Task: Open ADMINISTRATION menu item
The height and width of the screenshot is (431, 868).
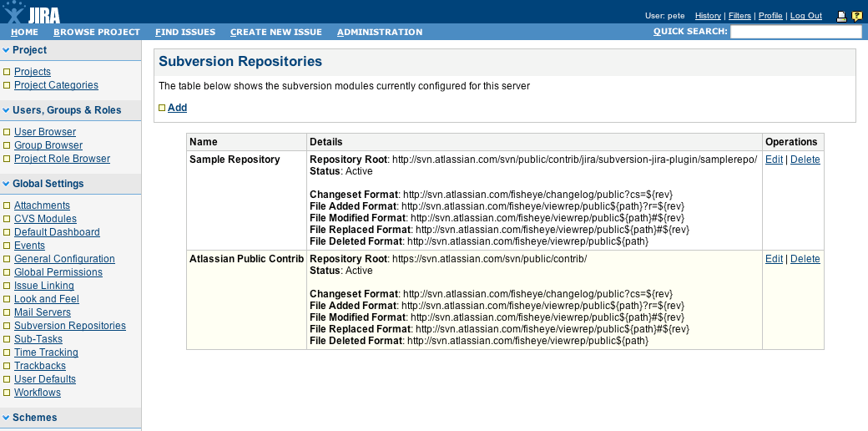Action: (380, 32)
